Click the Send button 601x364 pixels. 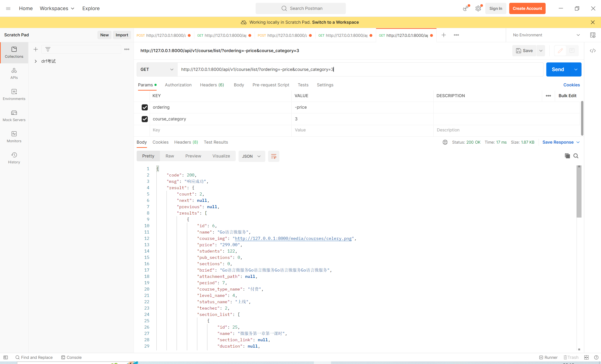pyautogui.click(x=558, y=69)
